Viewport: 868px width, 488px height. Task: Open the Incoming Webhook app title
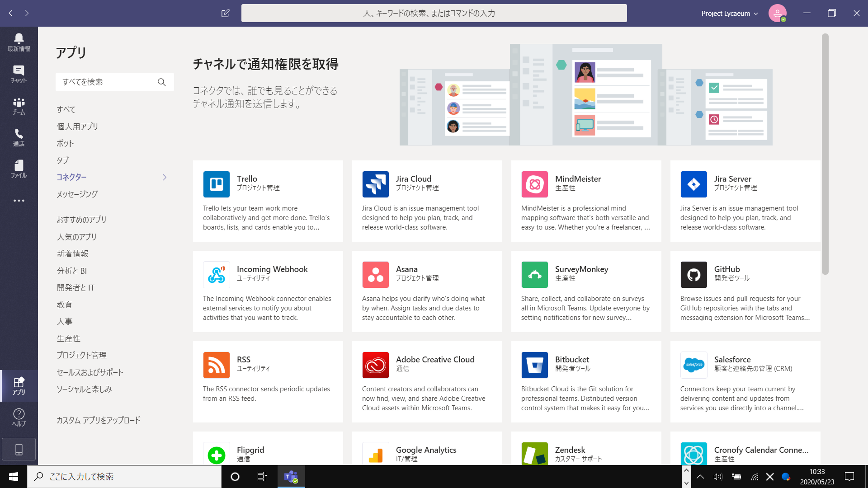pos(272,269)
